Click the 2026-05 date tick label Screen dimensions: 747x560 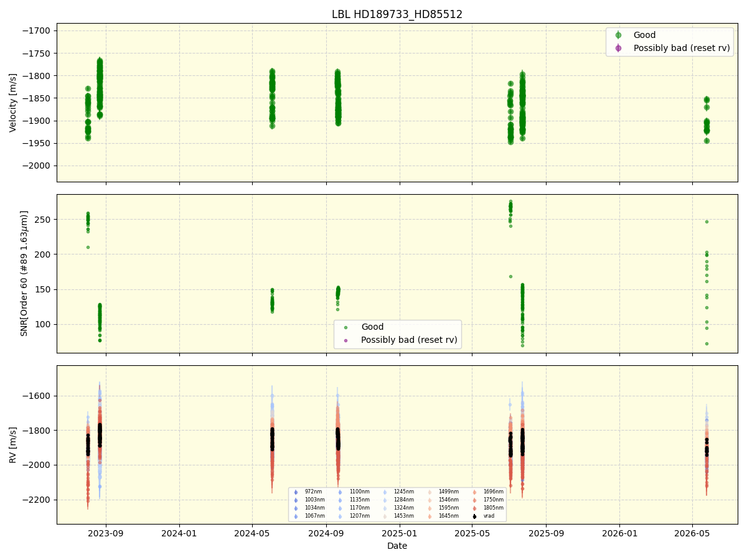point(692,533)
